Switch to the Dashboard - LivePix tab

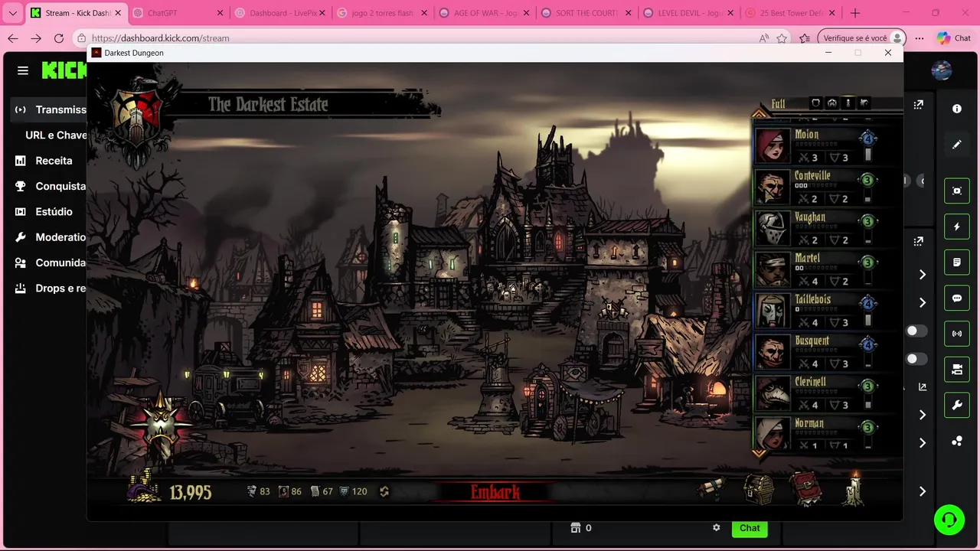pos(279,13)
